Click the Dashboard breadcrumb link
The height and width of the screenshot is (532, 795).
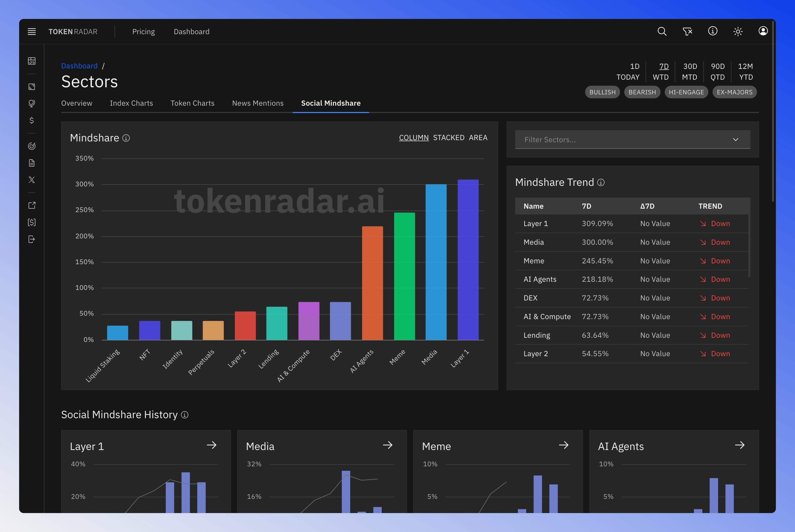(79, 66)
